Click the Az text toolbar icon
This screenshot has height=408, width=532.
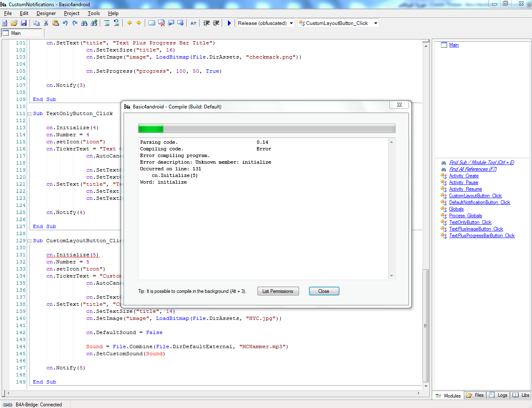[x=193, y=23]
